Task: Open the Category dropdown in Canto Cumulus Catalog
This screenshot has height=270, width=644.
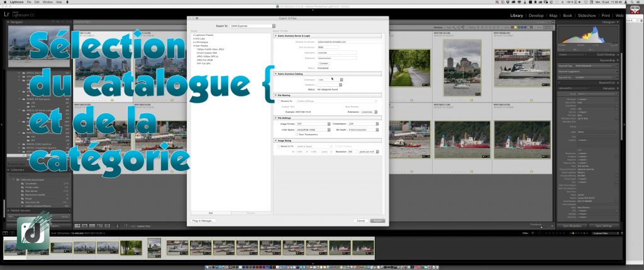Action: [330, 85]
